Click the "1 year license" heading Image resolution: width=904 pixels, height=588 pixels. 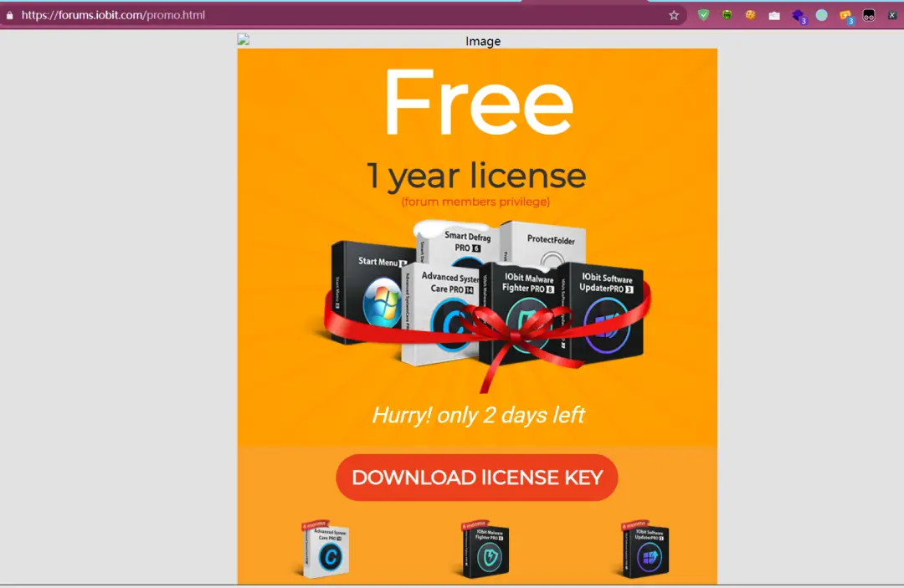tap(476, 175)
